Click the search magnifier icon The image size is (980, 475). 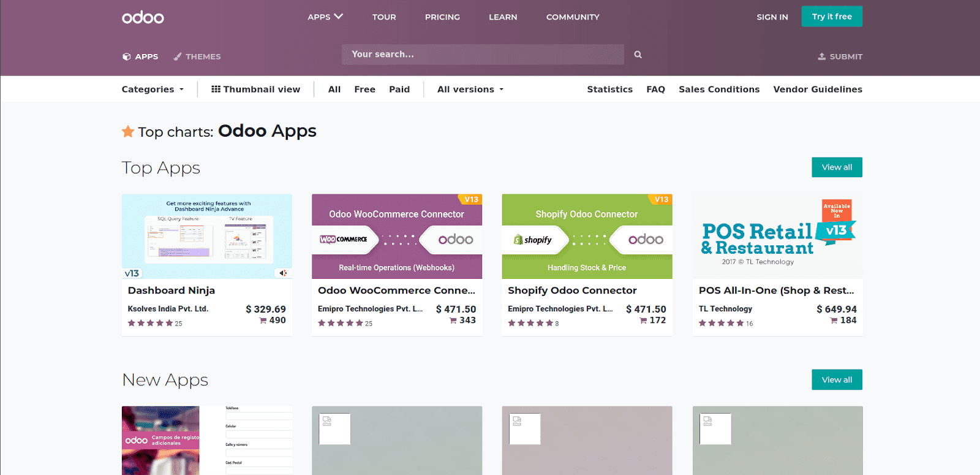(638, 55)
